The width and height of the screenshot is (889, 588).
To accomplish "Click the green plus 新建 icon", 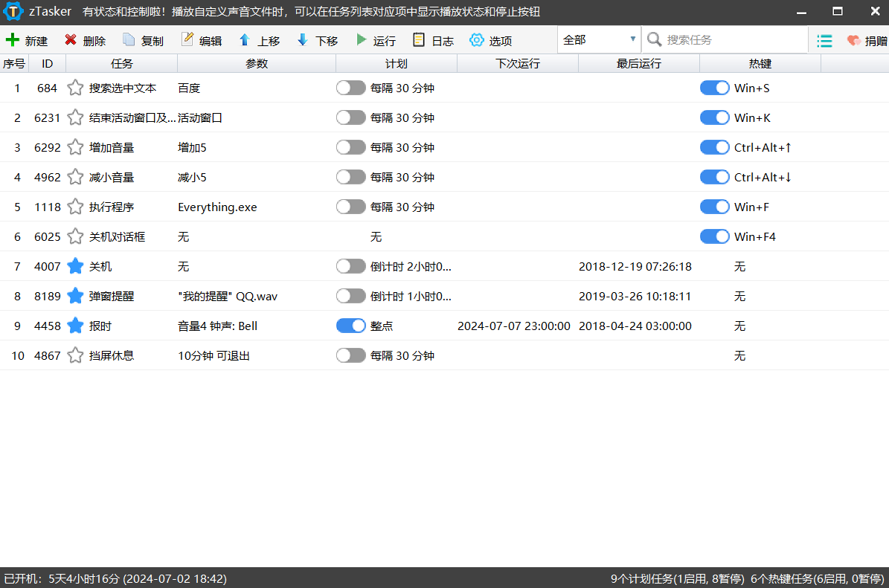I will [13, 39].
